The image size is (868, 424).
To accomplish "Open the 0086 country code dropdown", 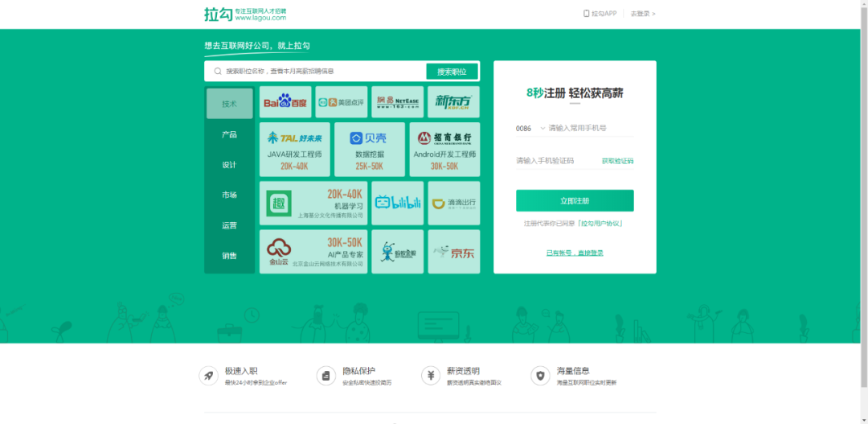I will (530, 128).
